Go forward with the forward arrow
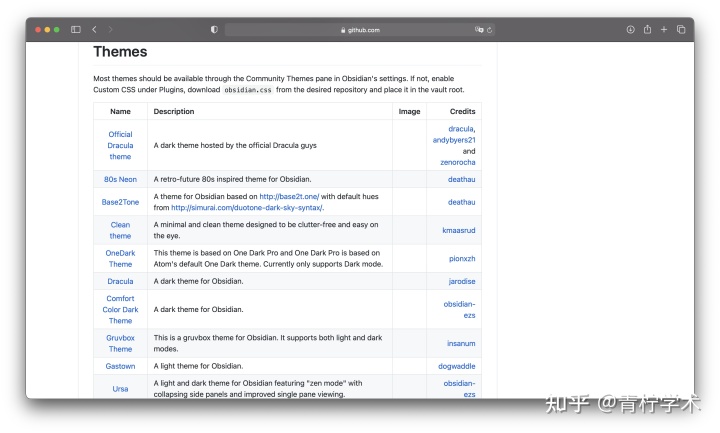Viewport: 720px width, 433px height. point(110,29)
